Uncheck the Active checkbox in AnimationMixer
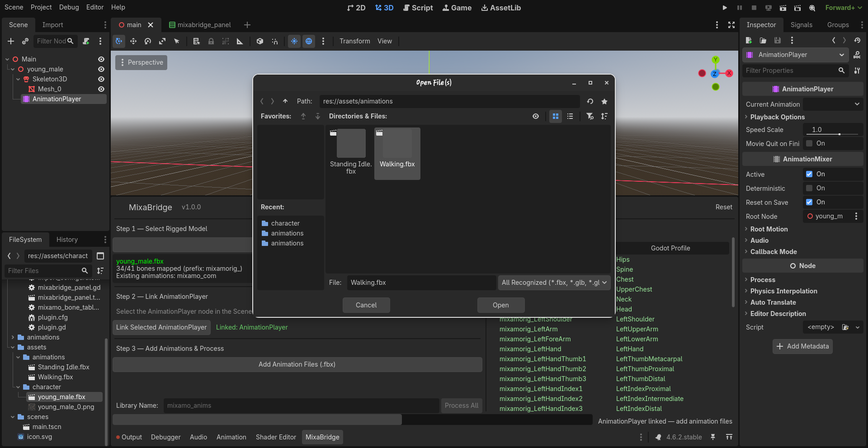 810,174
